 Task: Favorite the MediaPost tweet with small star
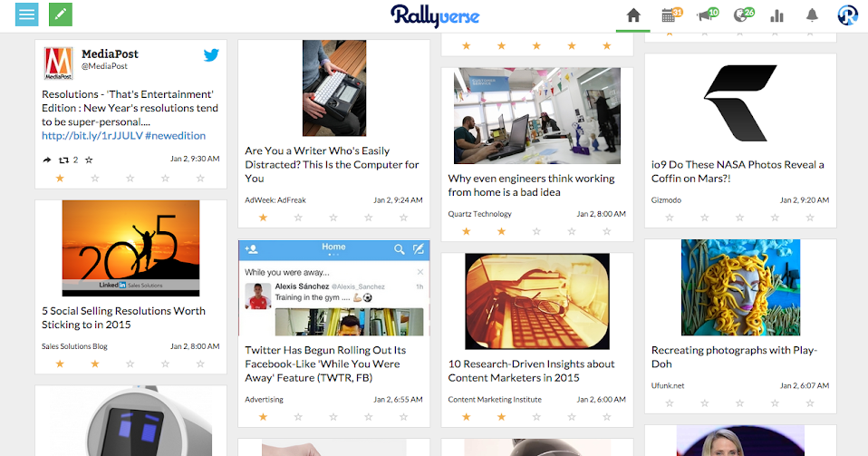coord(89,160)
